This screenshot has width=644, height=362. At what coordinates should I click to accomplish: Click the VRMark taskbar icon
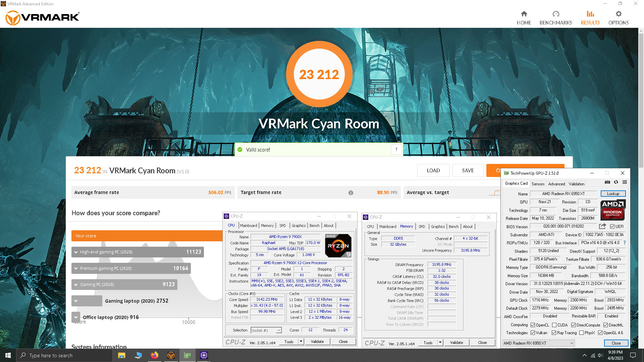coord(171,355)
